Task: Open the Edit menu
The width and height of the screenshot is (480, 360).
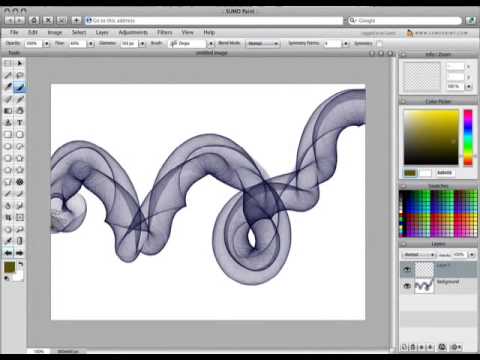Action: pyautogui.click(x=33, y=32)
